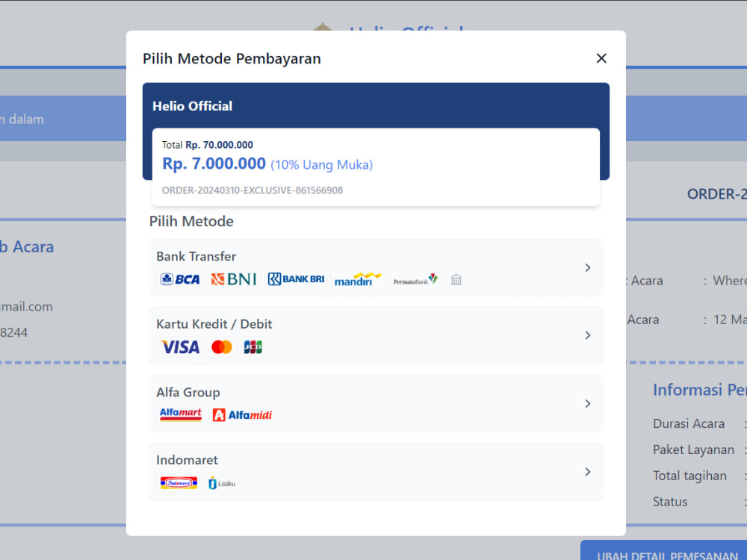Select the Alfamart icon
This screenshot has height=560, width=747.
[x=180, y=414]
